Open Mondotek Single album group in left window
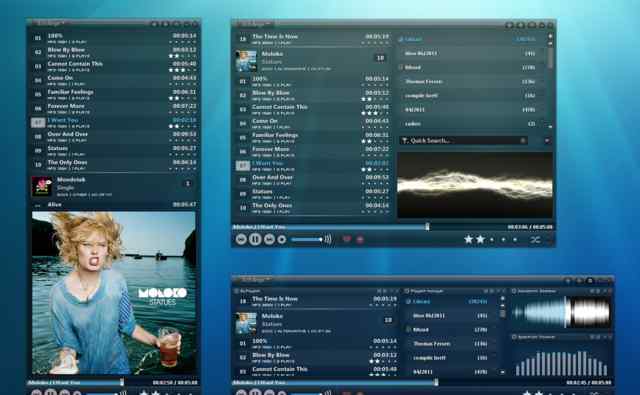This screenshot has width=640, height=395. coord(114,187)
